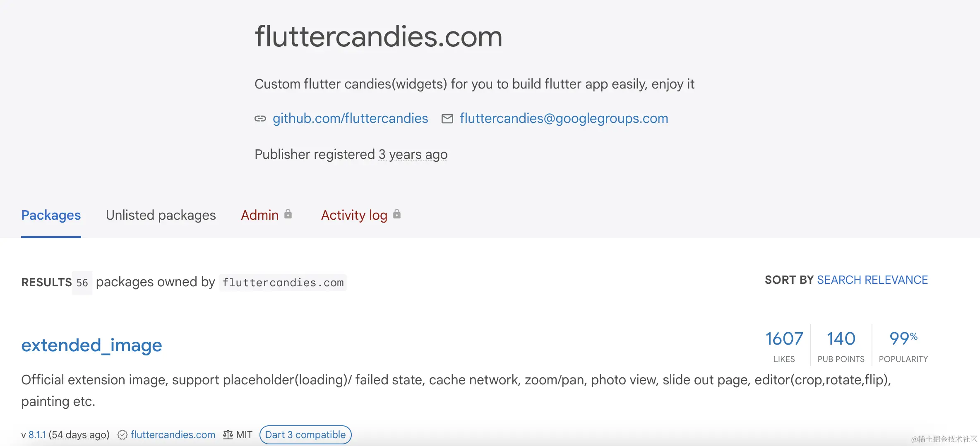Click version 8.1.1 link

pos(37,435)
